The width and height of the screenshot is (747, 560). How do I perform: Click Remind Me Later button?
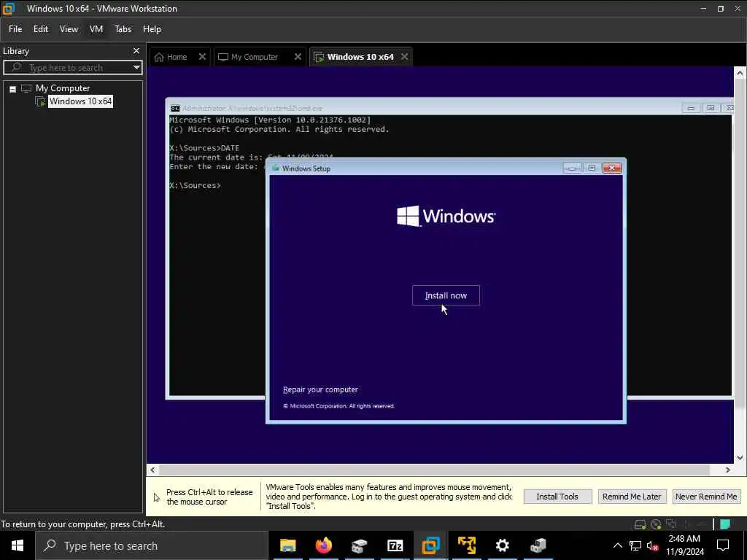tap(632, 497)
